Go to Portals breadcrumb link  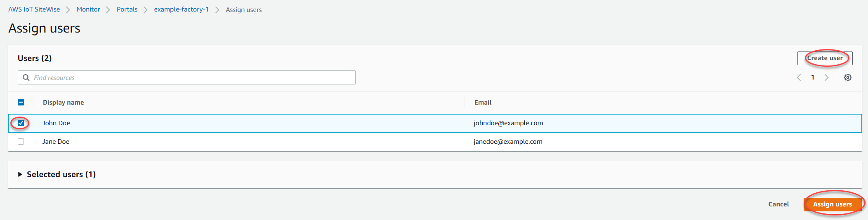tap(127, 9)
